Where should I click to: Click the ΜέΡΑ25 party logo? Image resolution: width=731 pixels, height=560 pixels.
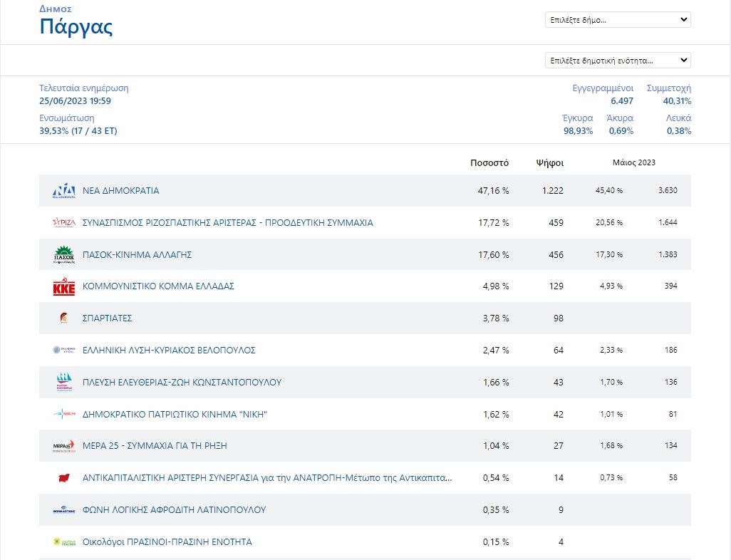(64, 446)
